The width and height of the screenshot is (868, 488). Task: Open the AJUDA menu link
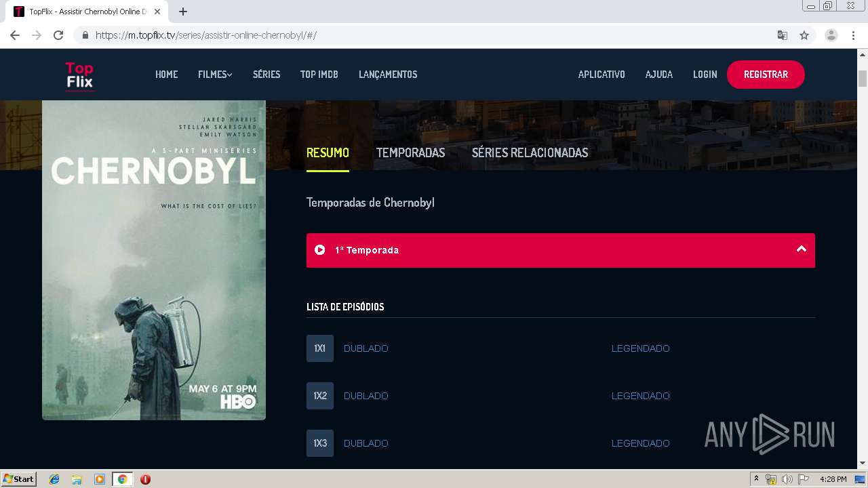pyautogui.click(x=659, y=75)
